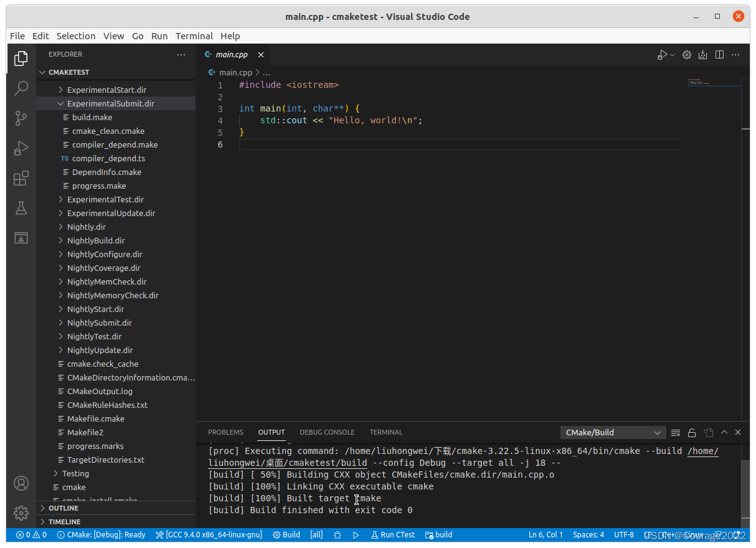Select kit GCC 9.4.0 x86_64-linux-gnu
The width and height of the screenshot is (756, 548).
coord(209,535)
